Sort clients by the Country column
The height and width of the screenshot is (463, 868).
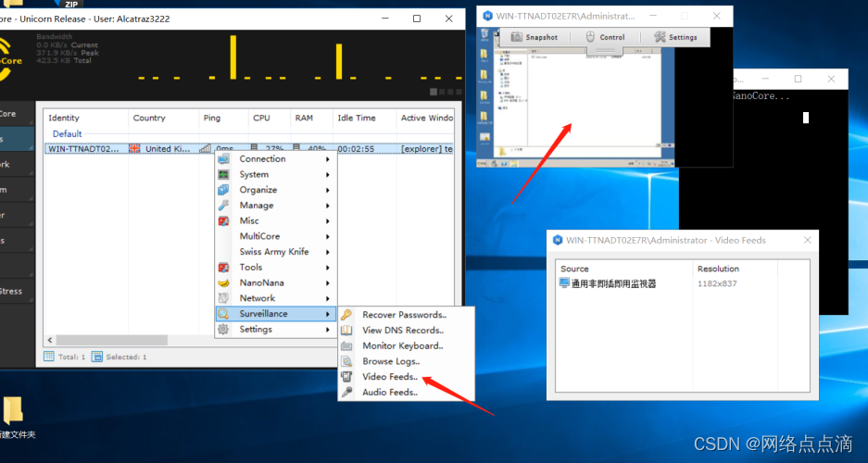pyautogui.click(x=163, y=118)
